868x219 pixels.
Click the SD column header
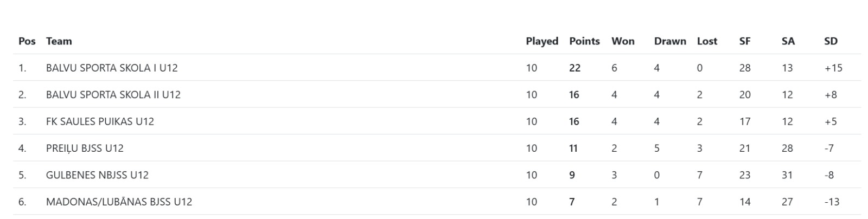tap(831, 41)
